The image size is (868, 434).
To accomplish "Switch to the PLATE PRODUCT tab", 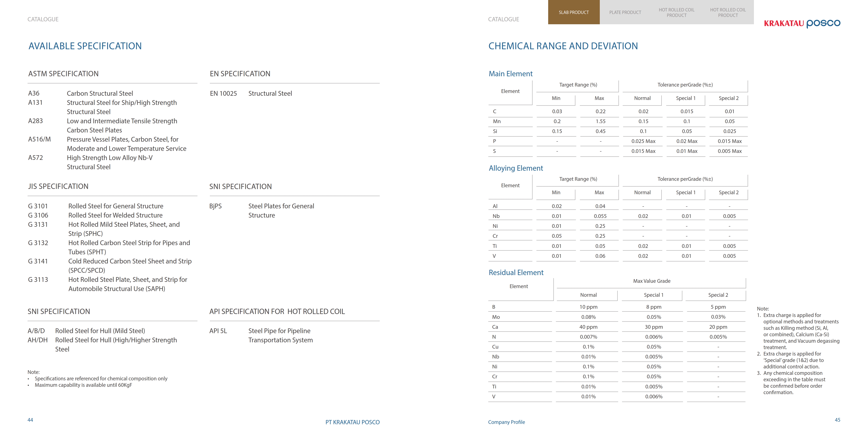I will [625, 12].
